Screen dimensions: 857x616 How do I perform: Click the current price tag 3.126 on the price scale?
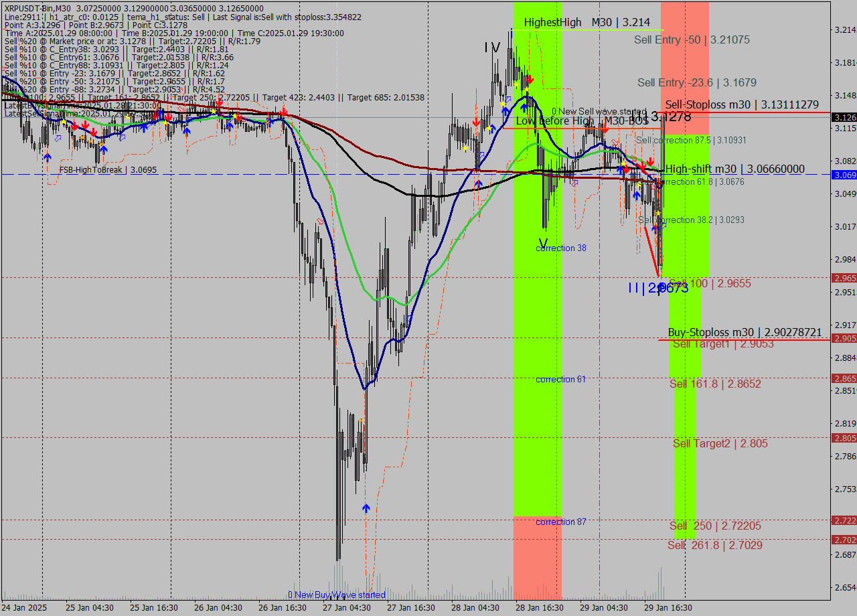click(841, 116)
